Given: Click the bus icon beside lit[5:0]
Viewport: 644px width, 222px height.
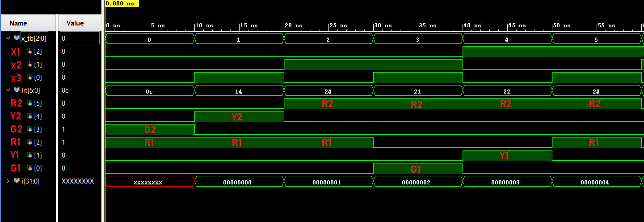Looking at the screenshot, I should pos(17,90).
